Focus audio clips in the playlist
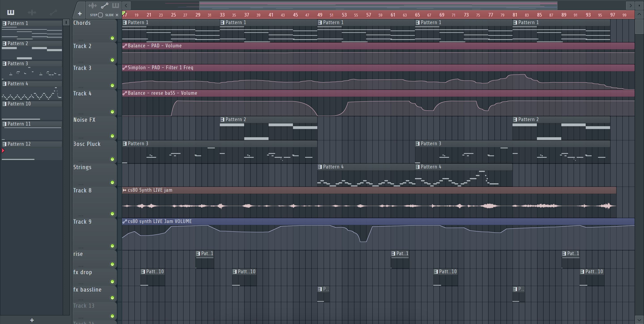The height and width of the screenshot is (324, 644). point(93,5)
